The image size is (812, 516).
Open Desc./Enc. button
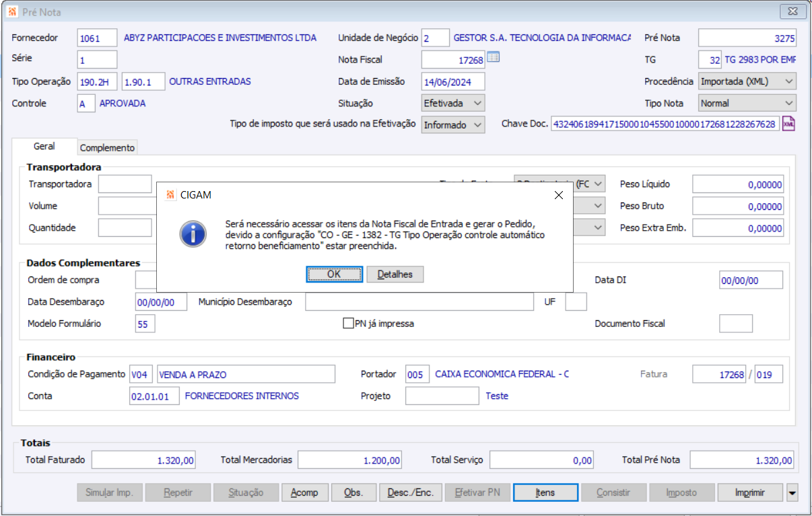click(411, 492)
